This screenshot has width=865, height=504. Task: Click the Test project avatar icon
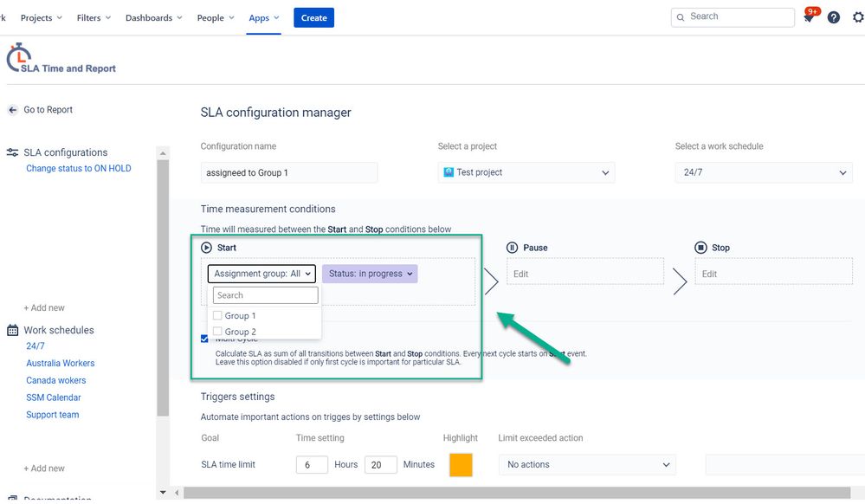pyautogui.click(x=449, y=172)
